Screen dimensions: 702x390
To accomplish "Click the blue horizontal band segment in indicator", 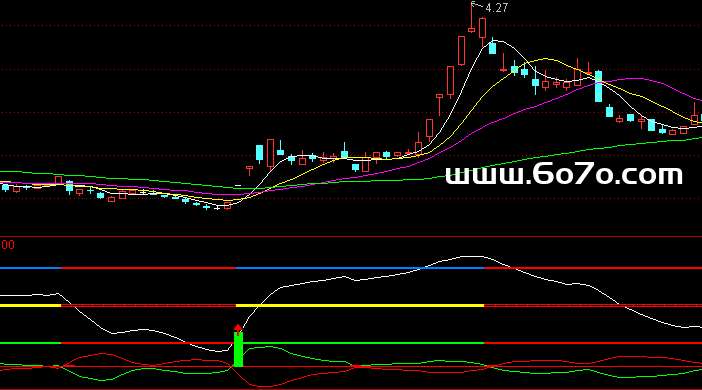I will pyautogui.click(x=360, y=268).
